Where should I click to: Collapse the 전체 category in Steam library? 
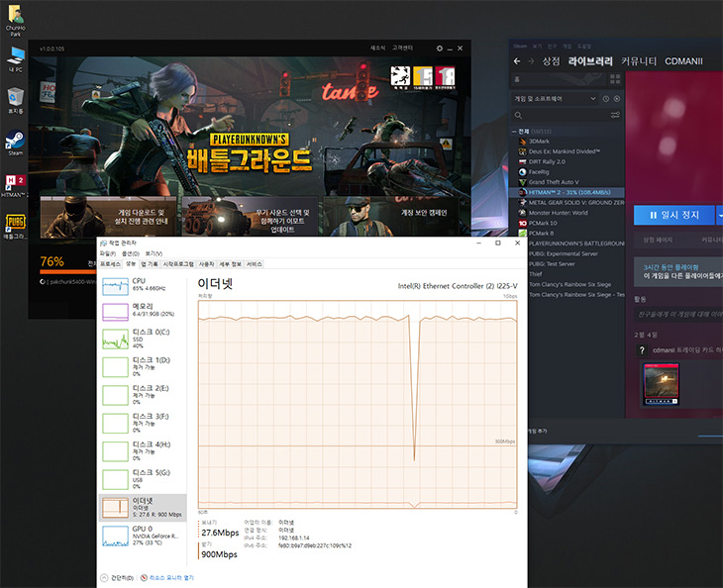tap(515, 132)
